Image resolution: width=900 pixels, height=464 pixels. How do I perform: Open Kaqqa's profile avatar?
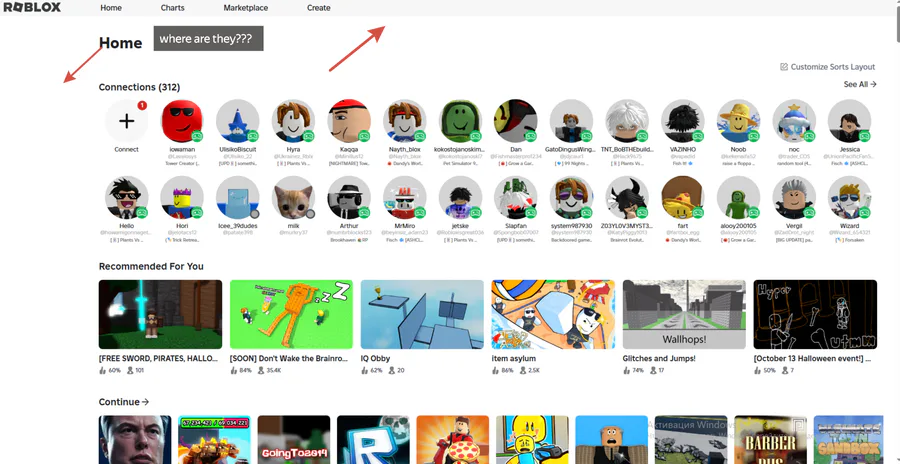(349, 121)
